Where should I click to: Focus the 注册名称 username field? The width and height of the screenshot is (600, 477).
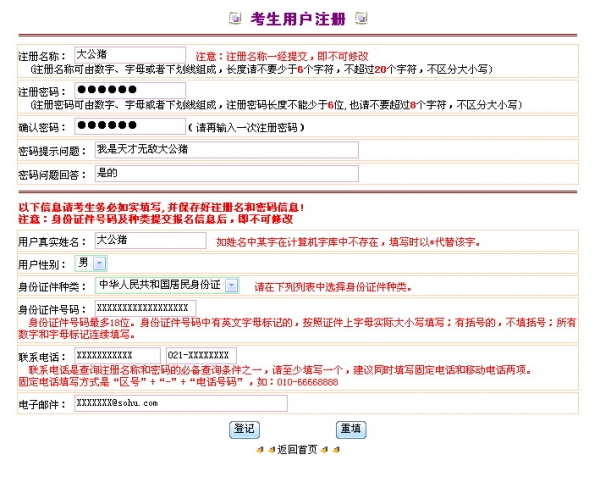[129, 55]
